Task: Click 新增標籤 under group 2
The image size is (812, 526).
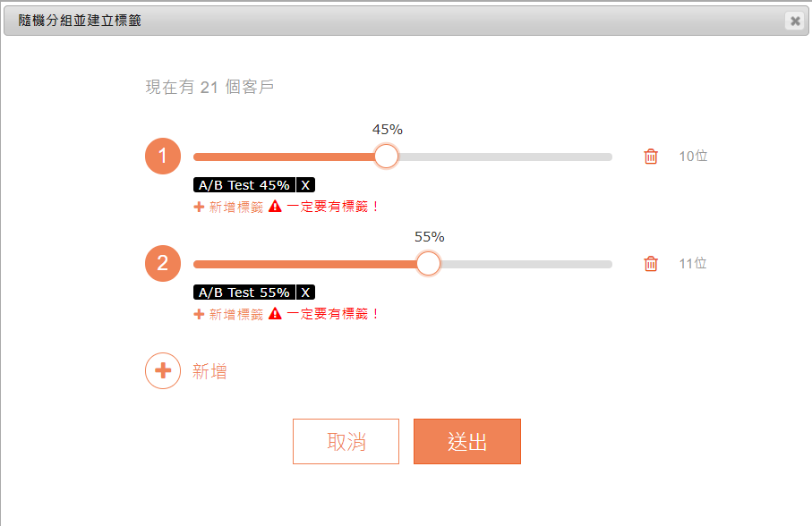Action: coord(229,314)
